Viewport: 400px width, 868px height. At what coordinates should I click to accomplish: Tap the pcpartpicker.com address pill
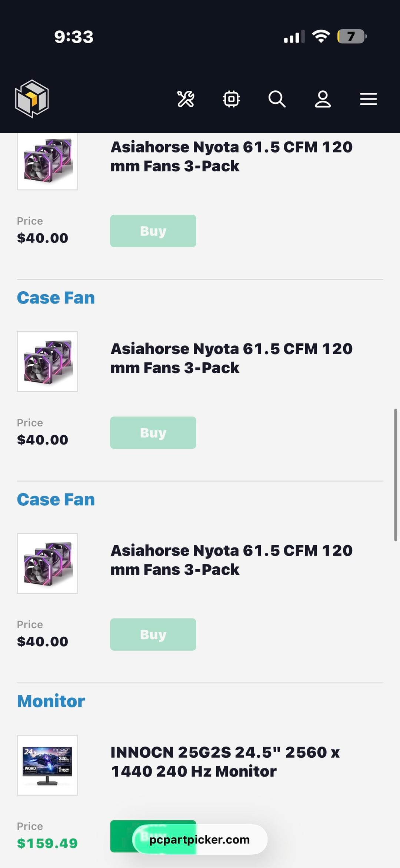tap(200, 839)
